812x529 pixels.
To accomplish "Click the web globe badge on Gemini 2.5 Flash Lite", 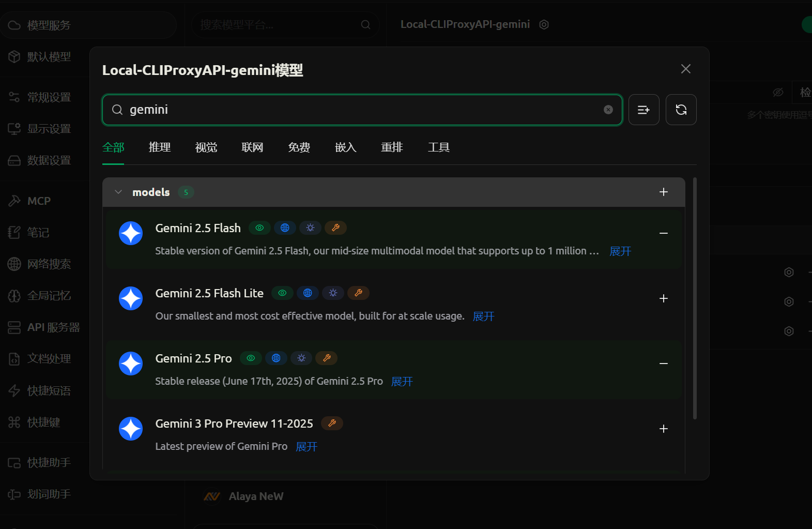I will [308, 293].
